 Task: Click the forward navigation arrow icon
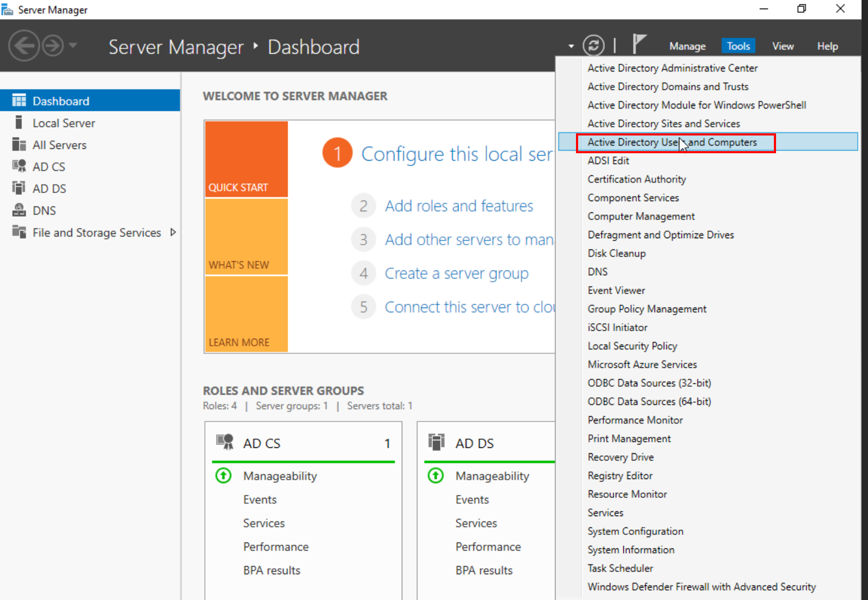point(53,46)
